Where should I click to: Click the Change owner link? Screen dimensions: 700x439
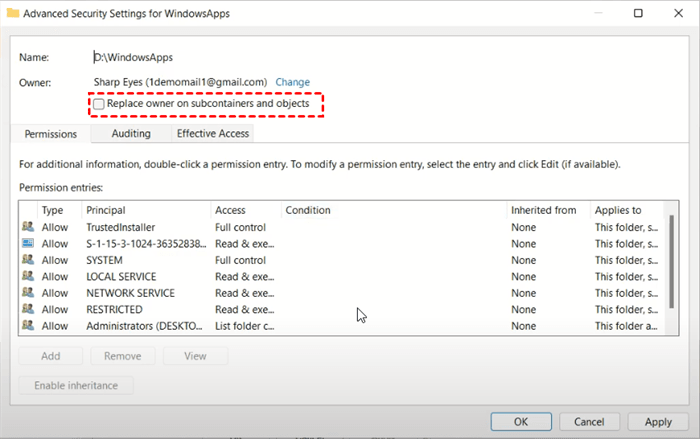pyautogui.click(x=292, y=82)
